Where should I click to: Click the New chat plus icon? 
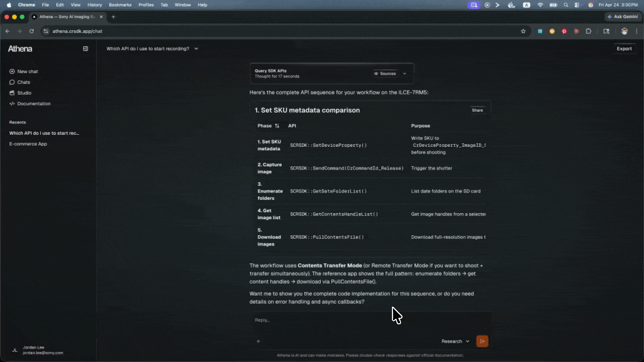tap(12, 71)
